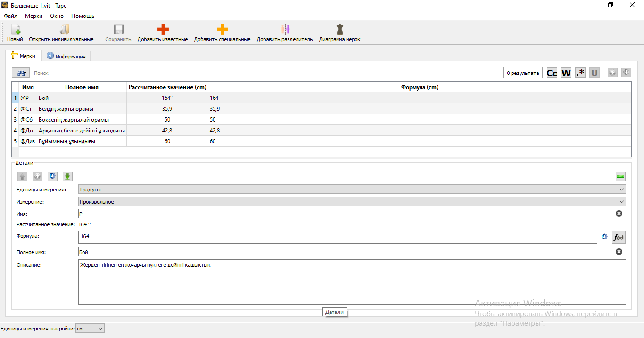Click calculated value 164° cell

point(167,98)
